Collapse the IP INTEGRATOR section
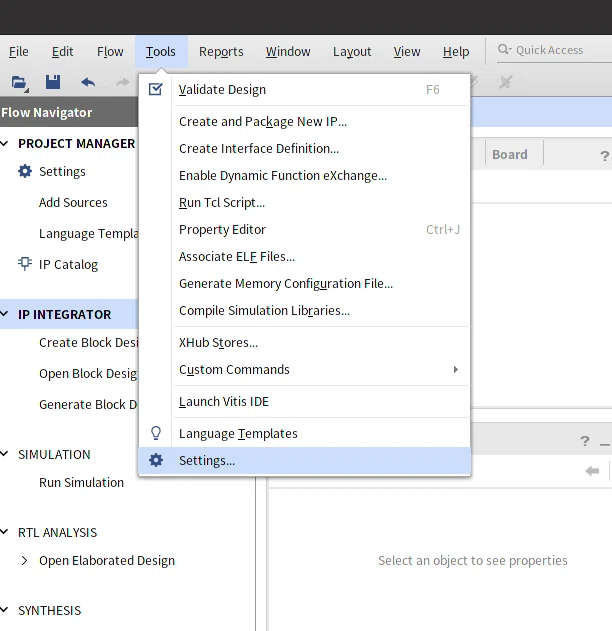Screen dimensions: 612x631 4,314
